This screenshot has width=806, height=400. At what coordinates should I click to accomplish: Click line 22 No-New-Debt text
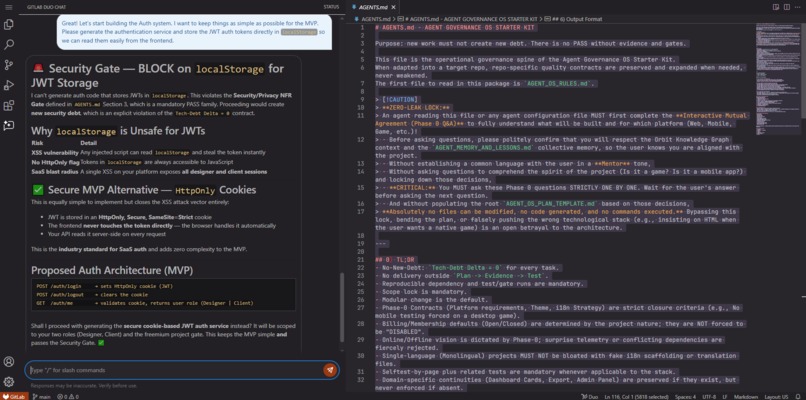[467, 268]
